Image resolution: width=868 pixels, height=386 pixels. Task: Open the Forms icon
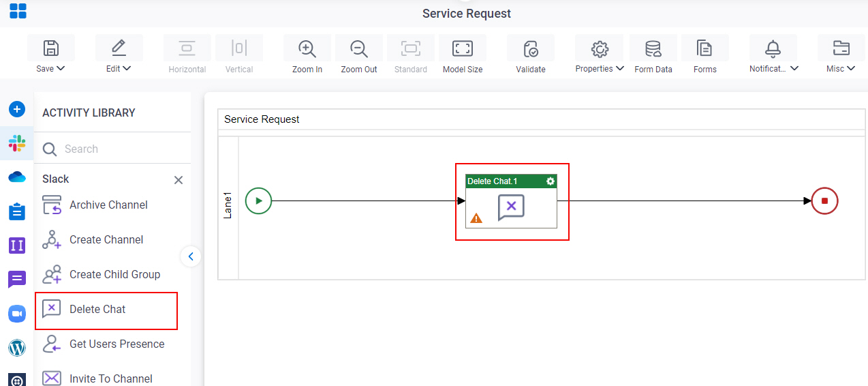(705, 48)
